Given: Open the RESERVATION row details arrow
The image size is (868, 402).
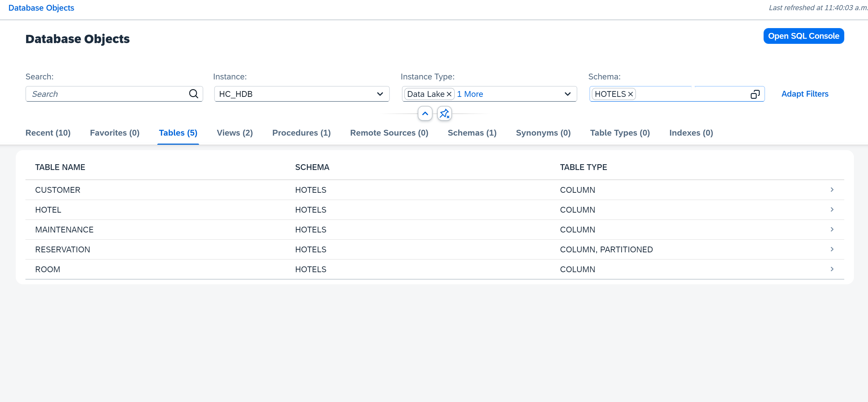Looking at the screenshot, I should 832,249.
